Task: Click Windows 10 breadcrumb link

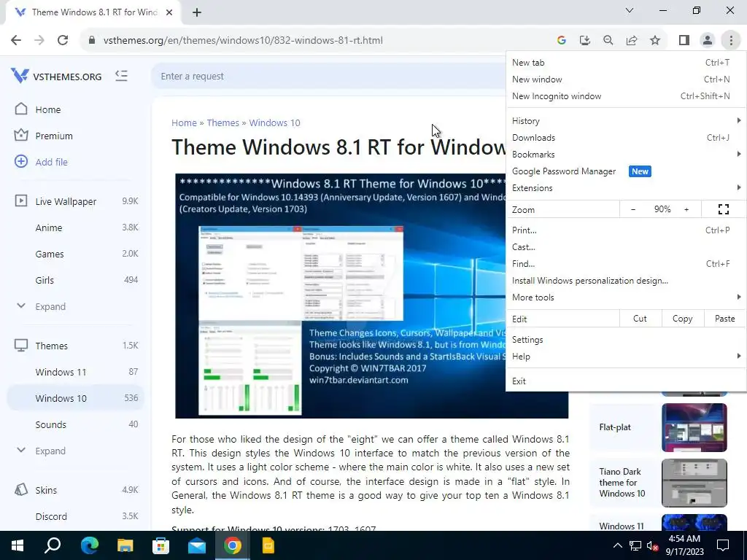Action: [x=274, y=122]
